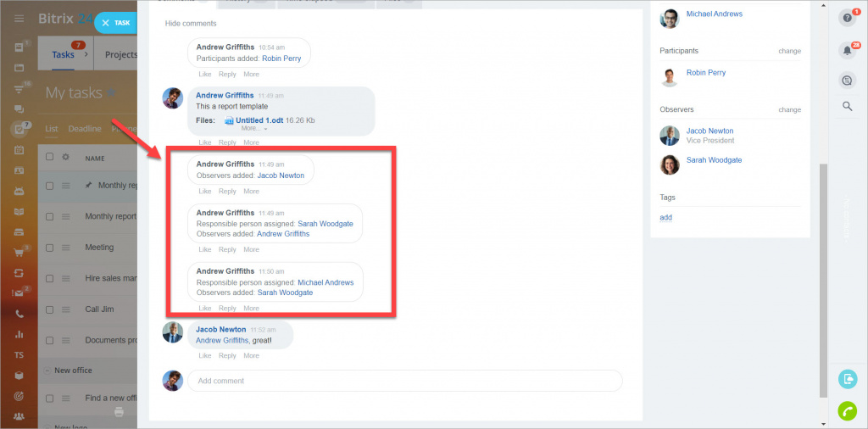868x429 pixels.
Task: Click the drag handle of Meeting row
Action: (x=65, y=248)
